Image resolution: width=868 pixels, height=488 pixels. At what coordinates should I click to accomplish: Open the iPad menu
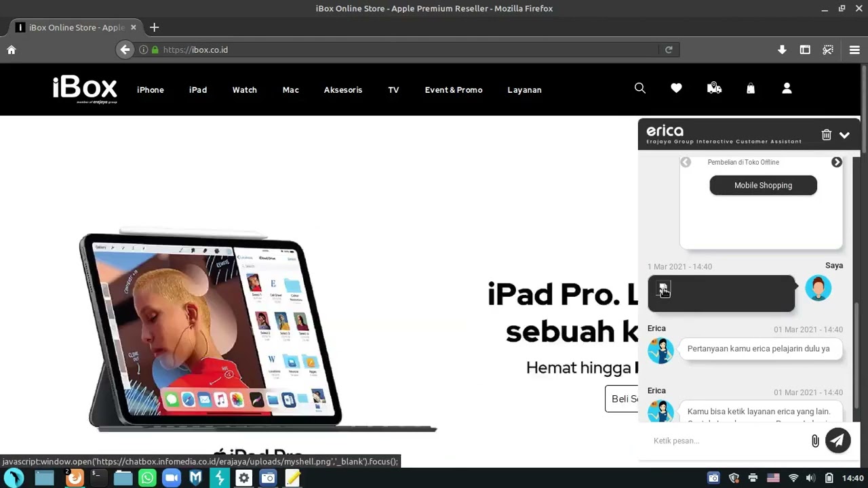point(198,89)
